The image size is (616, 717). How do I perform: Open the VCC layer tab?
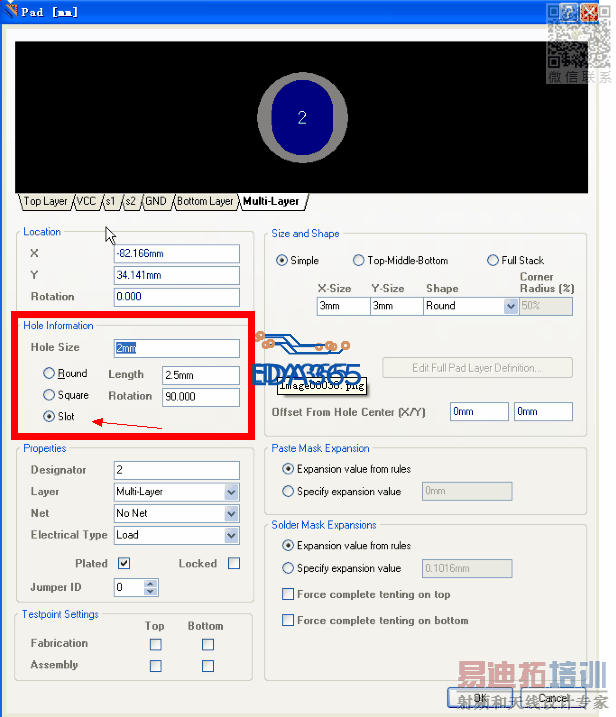pos(86,202)
